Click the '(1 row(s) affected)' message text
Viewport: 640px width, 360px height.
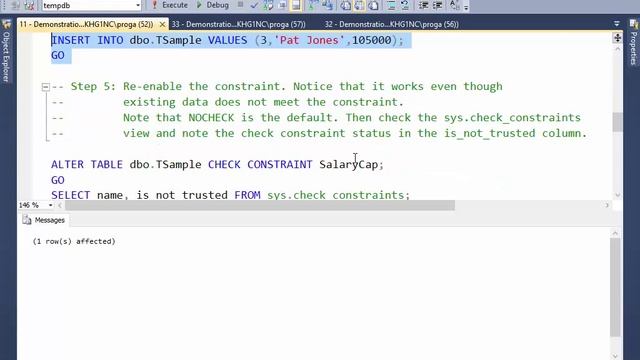74,241
